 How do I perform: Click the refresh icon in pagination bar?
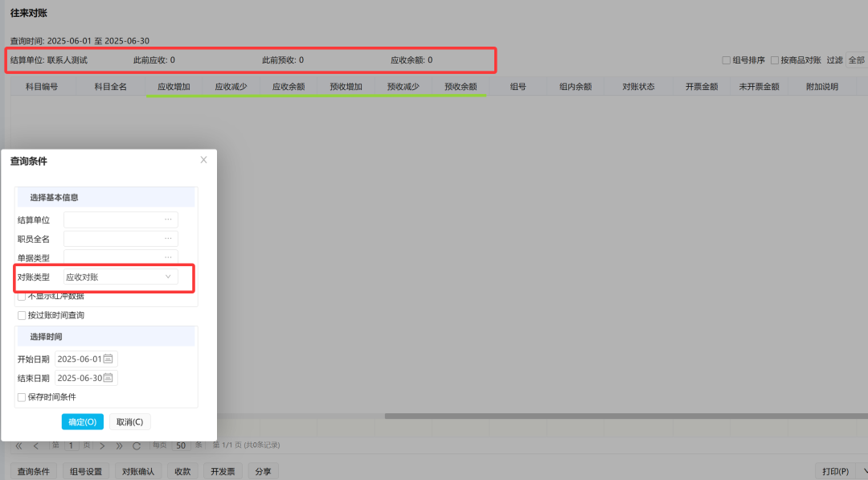[137, 445]
